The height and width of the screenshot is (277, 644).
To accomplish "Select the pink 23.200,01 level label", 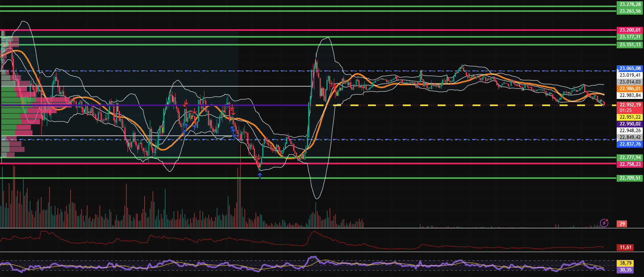I will tap(630, 30).
